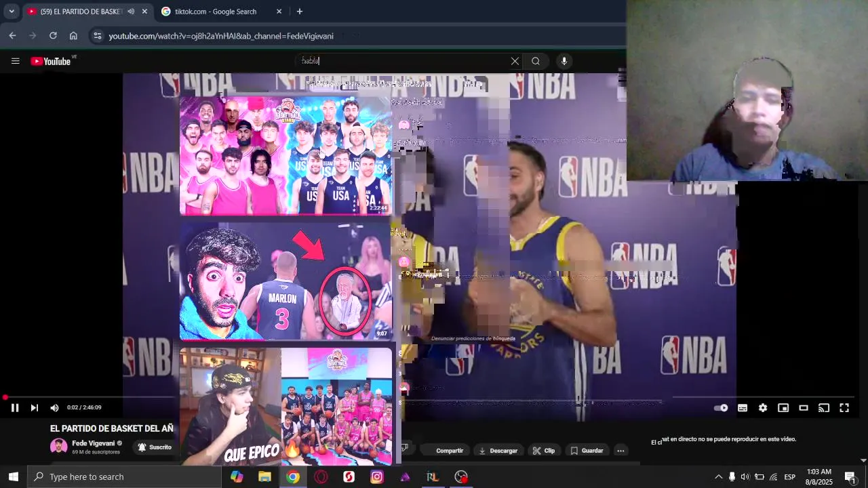
Task: Mute the YouTube tab audio icon
Action: [131, 12]
